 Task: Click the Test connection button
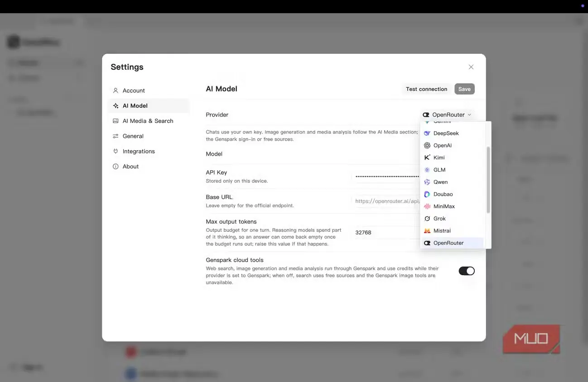tap(426, 89)
